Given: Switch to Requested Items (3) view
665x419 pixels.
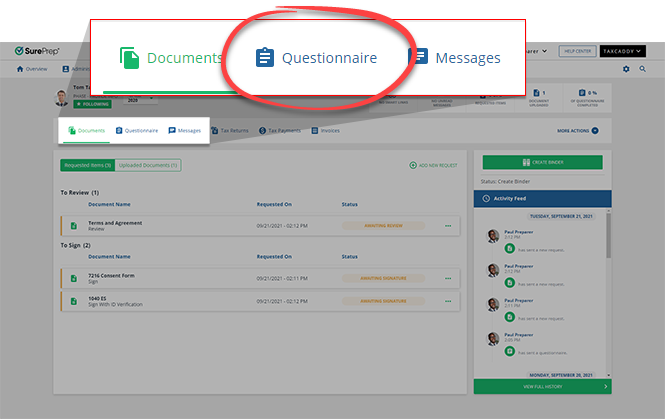Looking at the screenshot, I should click(x=87, y=165).
